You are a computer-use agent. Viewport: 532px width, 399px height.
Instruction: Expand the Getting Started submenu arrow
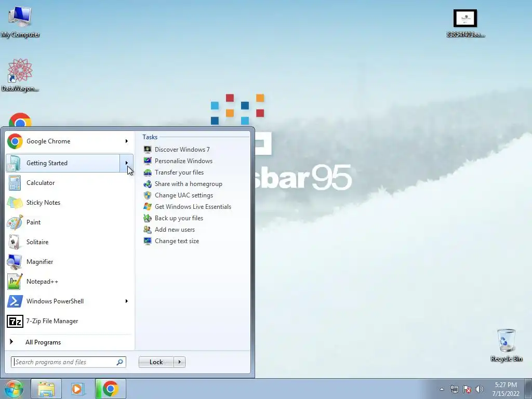[x=127, y=163]
